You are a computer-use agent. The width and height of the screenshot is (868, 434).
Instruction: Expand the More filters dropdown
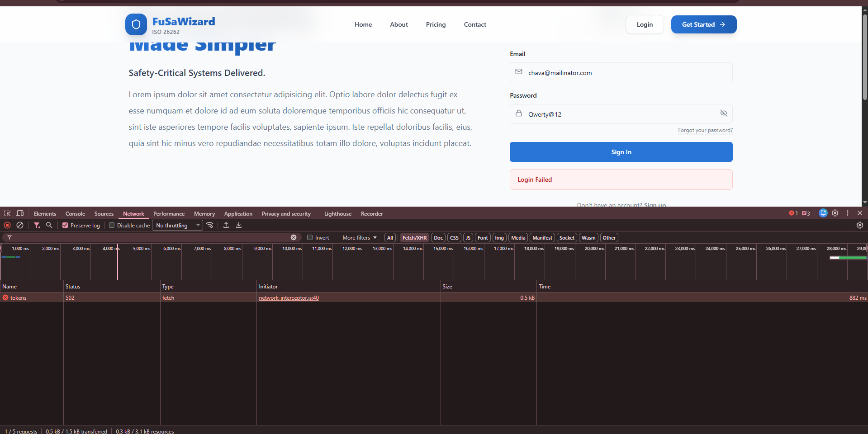[359, 237]
